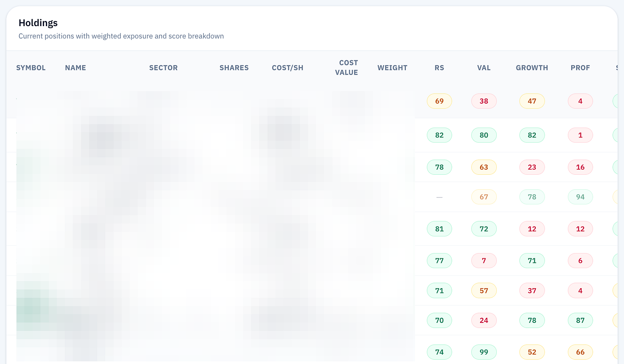
Task: Sort the table by SECTOR
Action: (163, 68)
